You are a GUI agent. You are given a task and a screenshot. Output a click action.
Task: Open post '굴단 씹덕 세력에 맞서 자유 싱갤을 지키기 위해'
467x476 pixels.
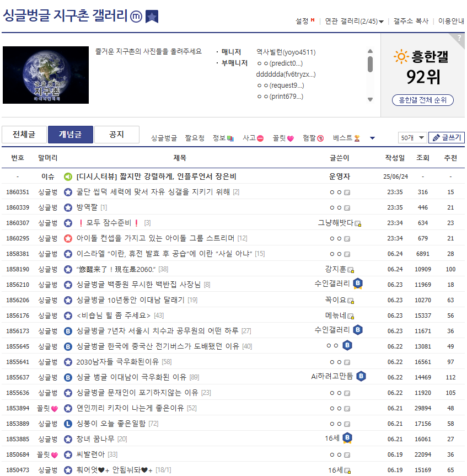click(x=153, y=192)
